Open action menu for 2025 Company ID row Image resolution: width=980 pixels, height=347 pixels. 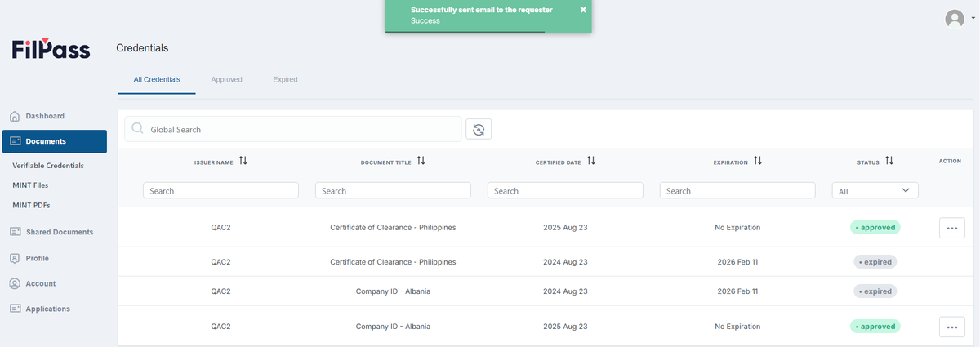click(x=951, y=327)
